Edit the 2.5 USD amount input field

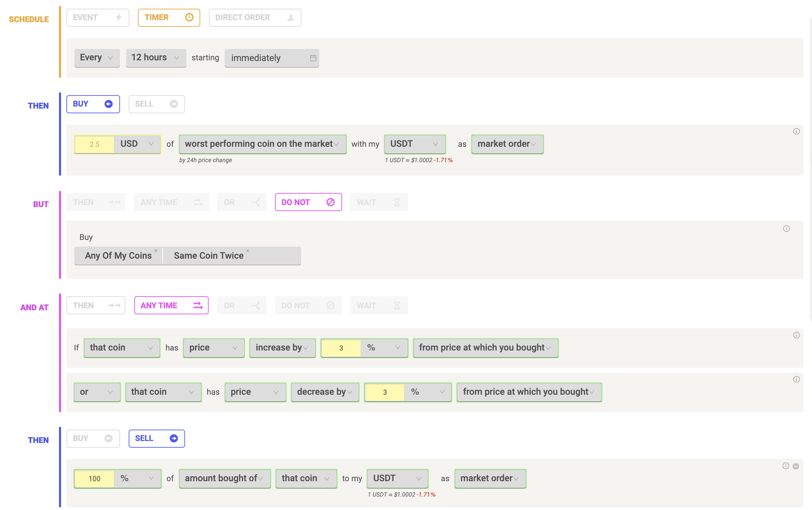pos(94,143)
